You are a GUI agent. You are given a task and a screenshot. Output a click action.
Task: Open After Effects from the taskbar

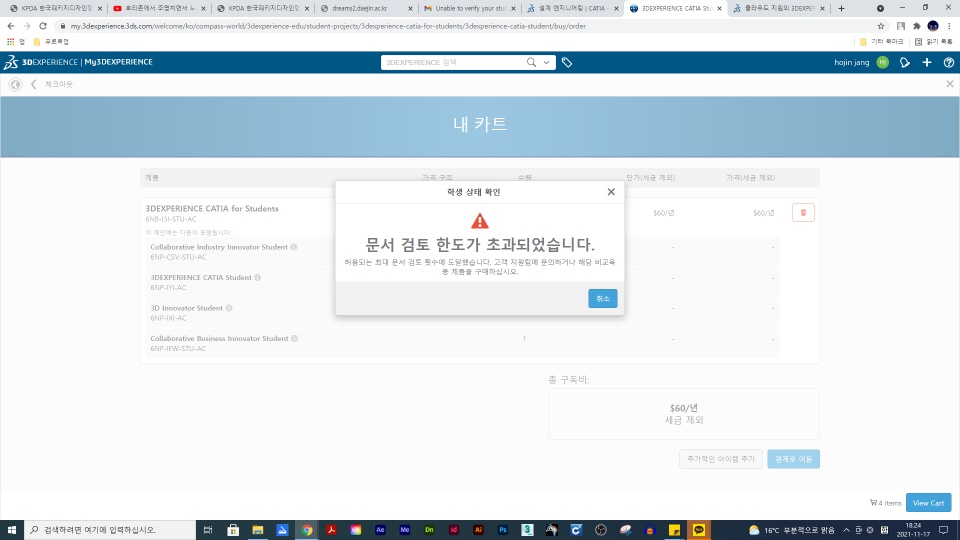[380, 530]
